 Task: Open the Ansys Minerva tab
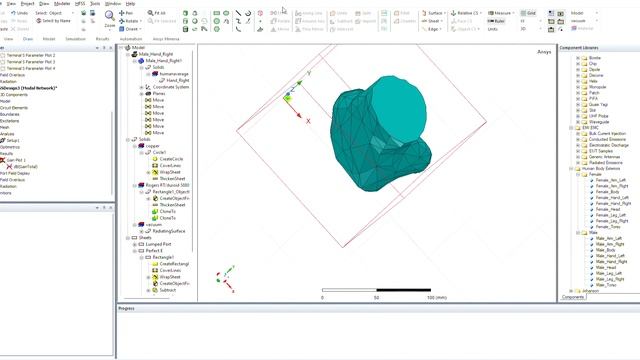[166, 39]
